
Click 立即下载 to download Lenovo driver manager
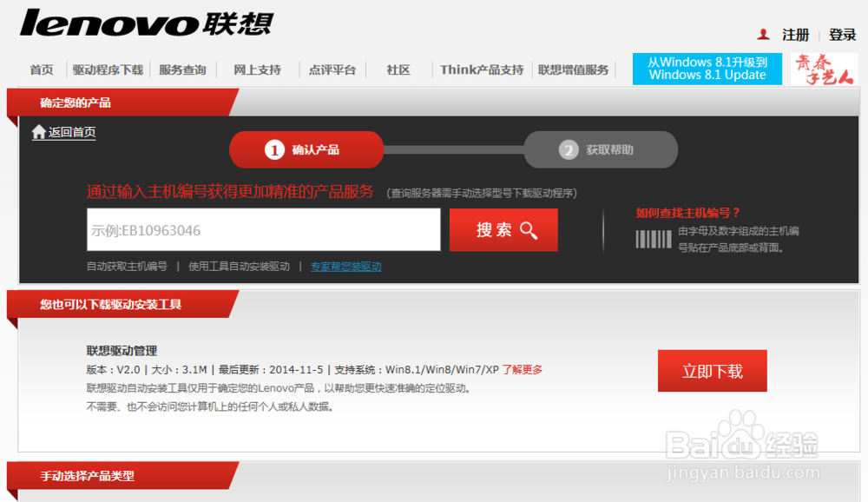pos(713,370)
